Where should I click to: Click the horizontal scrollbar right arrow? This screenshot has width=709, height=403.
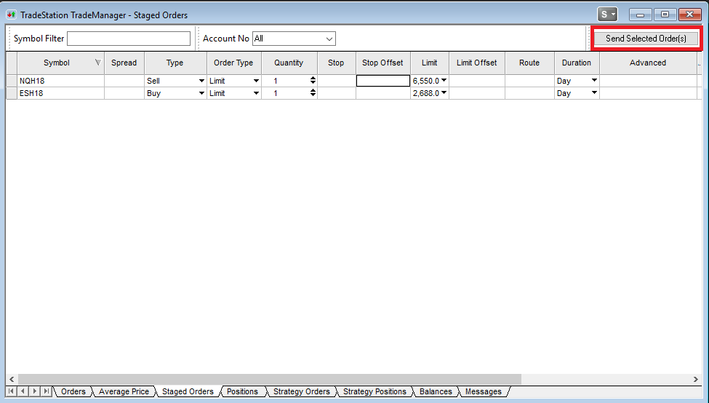point(696,379)
